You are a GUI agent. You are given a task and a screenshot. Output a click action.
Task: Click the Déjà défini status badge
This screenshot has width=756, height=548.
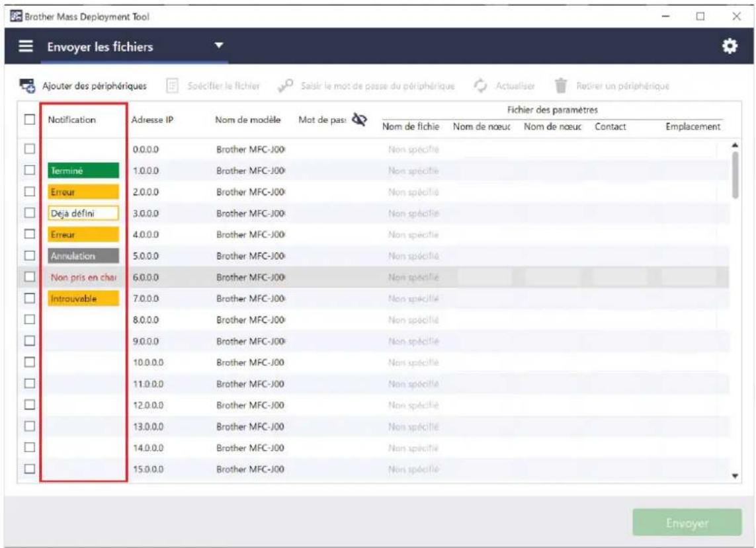83,213
